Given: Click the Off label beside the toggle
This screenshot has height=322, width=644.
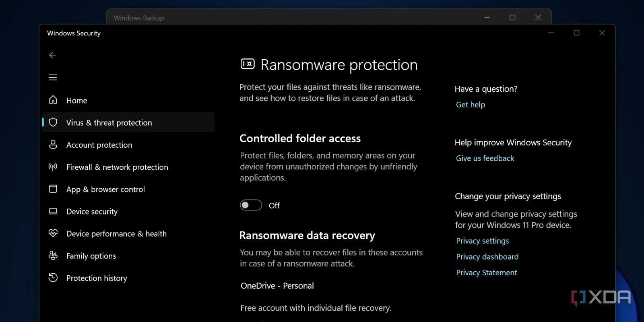Looking at the screenshot, I should pos(274,206).
